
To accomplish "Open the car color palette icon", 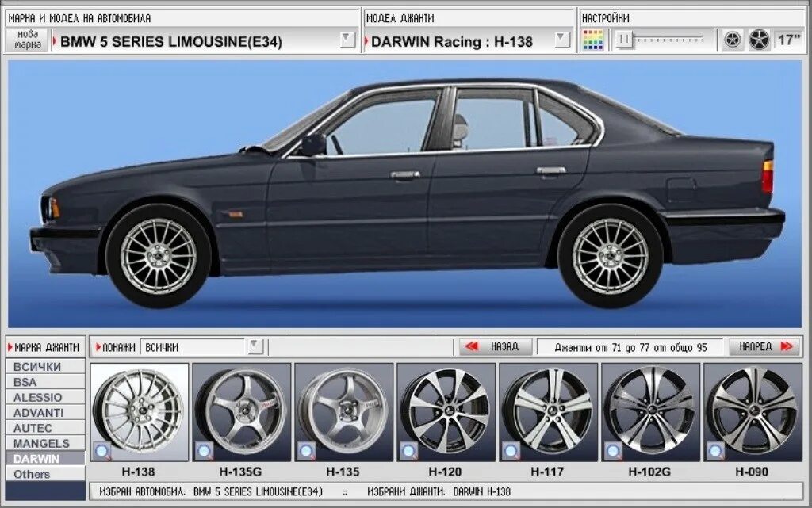I will [593, 40].
